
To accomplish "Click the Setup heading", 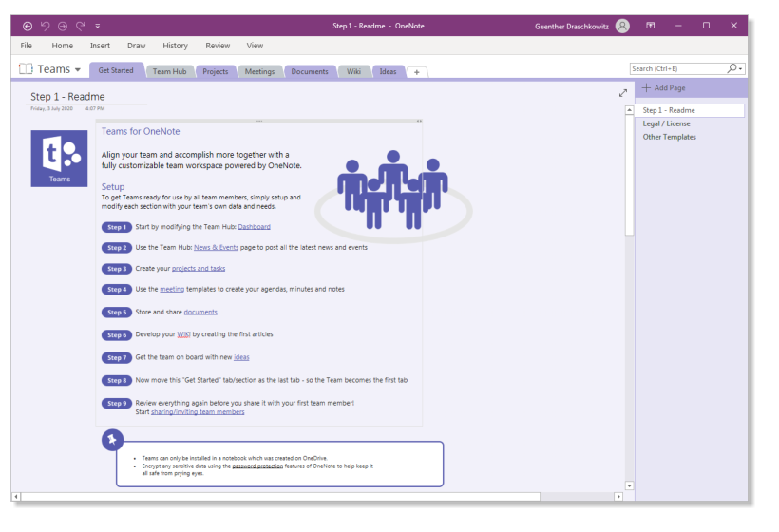I will pos(113,187).
